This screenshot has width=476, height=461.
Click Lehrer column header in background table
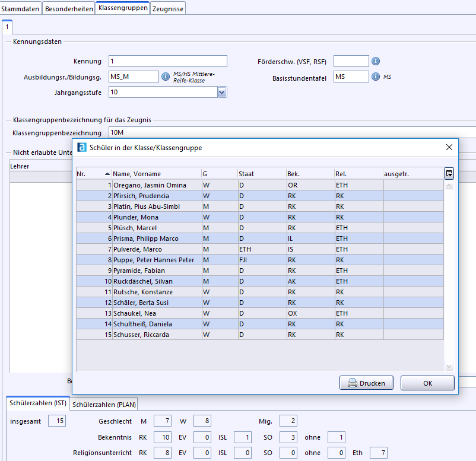click(41, 166)
